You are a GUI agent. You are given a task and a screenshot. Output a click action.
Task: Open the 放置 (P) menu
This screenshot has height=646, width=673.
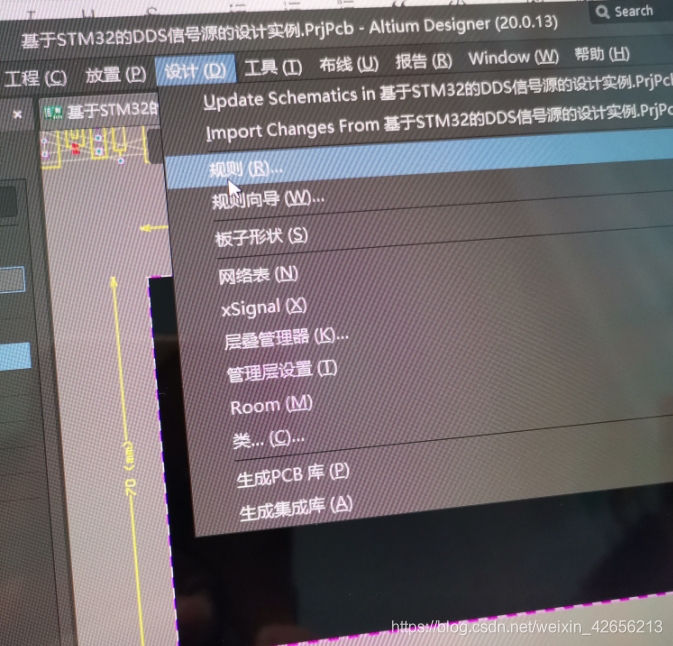click(x=115, y=75)
